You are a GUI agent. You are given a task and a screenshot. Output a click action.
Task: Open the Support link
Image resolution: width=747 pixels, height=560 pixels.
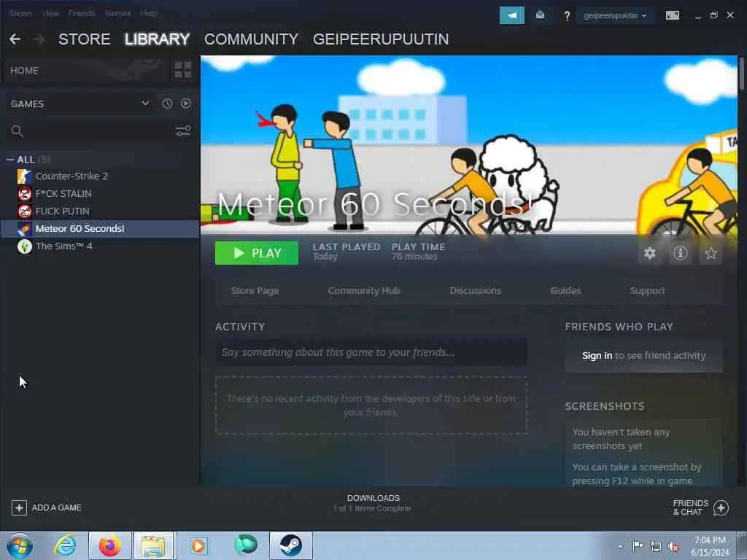(647, 290)
